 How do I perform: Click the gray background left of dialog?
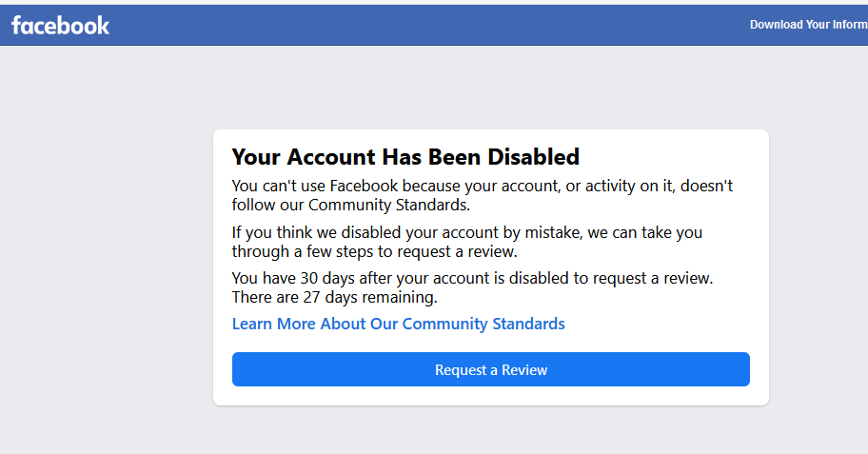pyautogui.click(x=106, y=266)
